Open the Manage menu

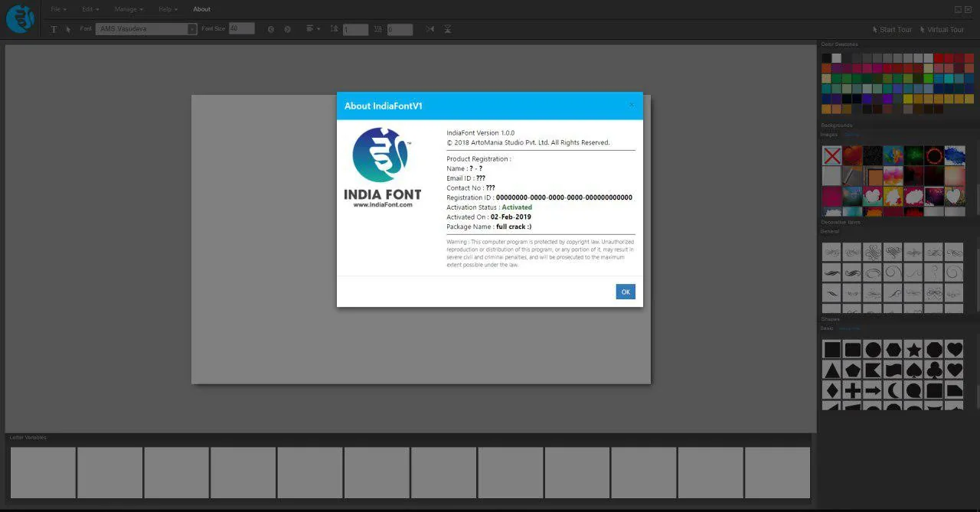(x=128, y=9)
